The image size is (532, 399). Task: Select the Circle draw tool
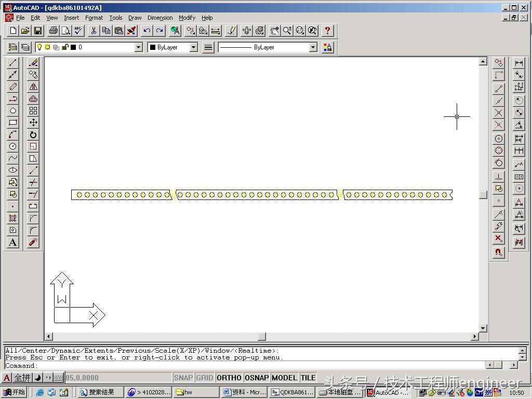click(13, 147)
